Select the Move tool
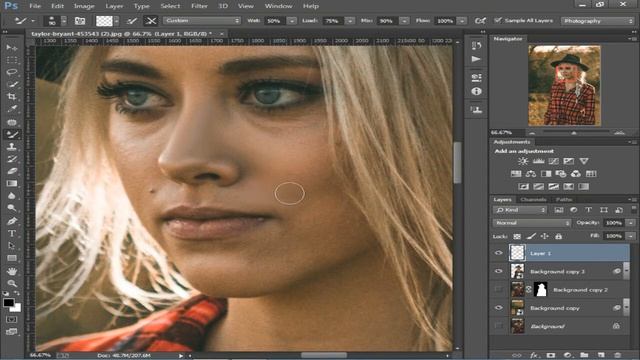Image resolution: width=640 pixels, height=360 pixels. (x=12, y=48)
